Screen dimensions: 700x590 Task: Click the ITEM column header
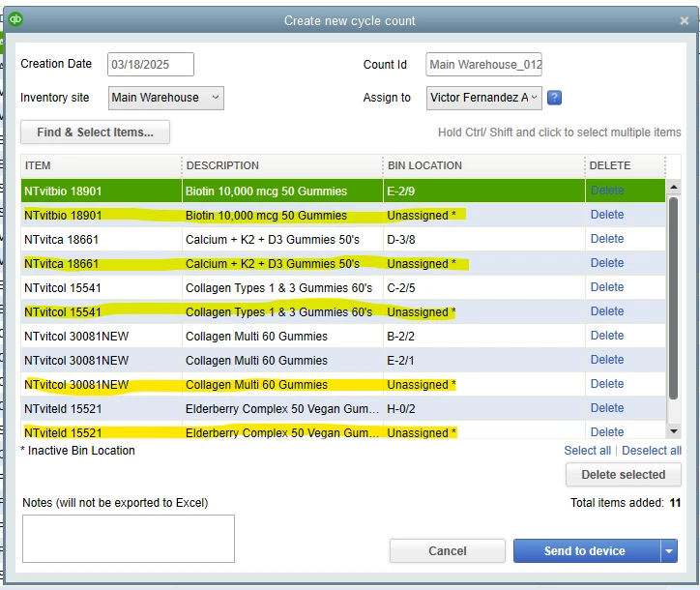(x=101, y=165)
